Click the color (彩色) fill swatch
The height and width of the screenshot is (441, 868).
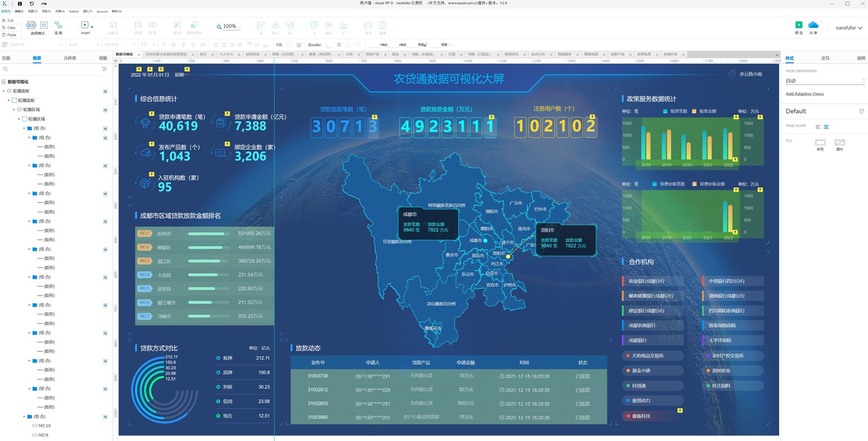tap(820, 143)
